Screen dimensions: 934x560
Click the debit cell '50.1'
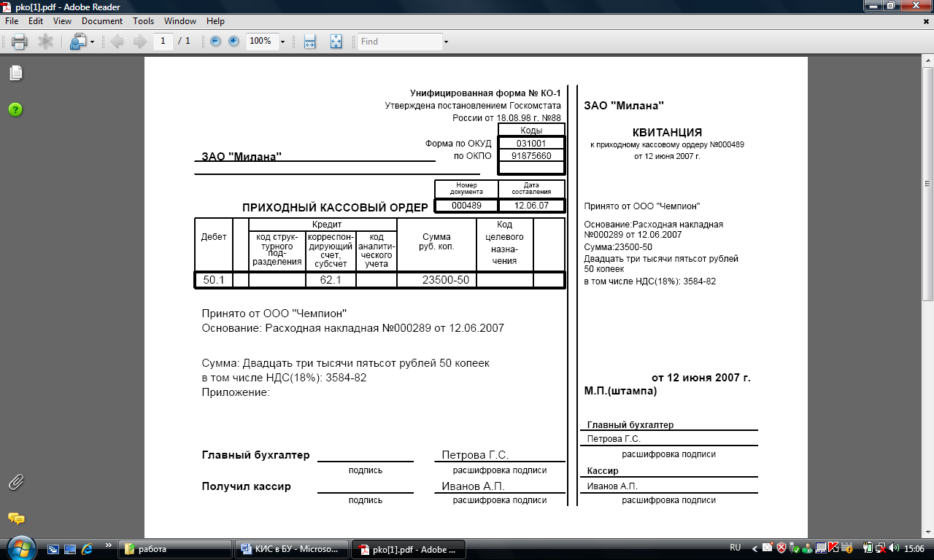[214, 280]
